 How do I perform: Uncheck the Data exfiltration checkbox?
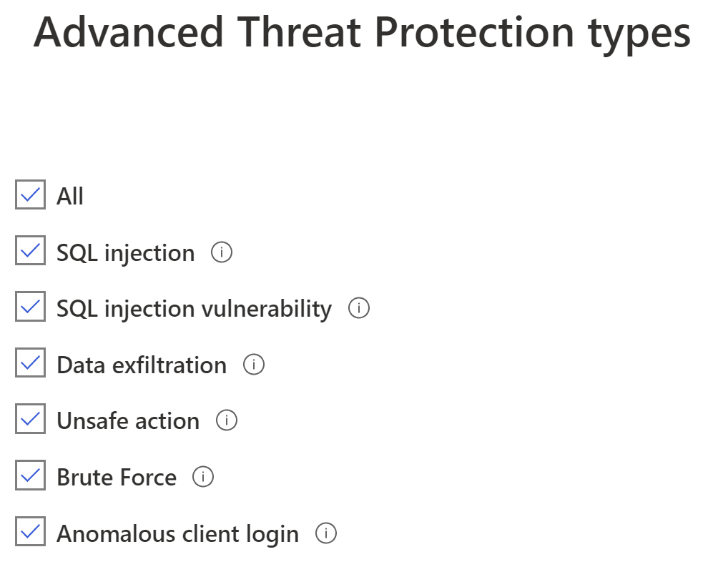tap(30, 362)
